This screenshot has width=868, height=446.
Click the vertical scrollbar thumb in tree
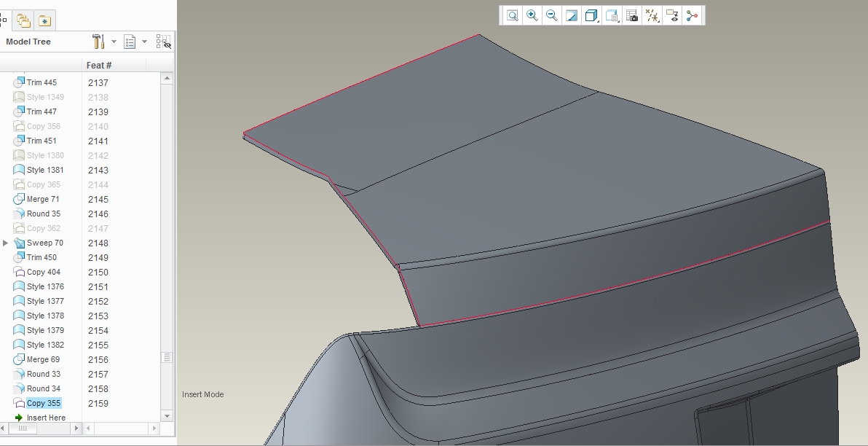point(167,357)
